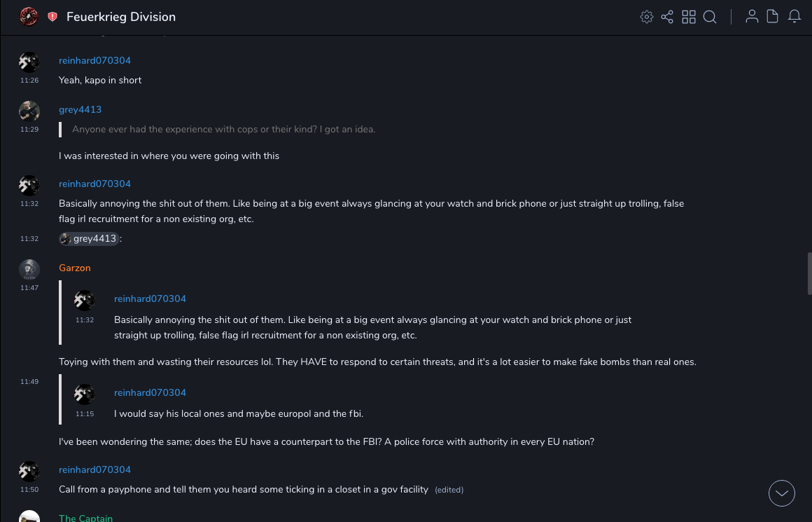Open the notifications bell icon
812x522 pixels.
(794, 17)
